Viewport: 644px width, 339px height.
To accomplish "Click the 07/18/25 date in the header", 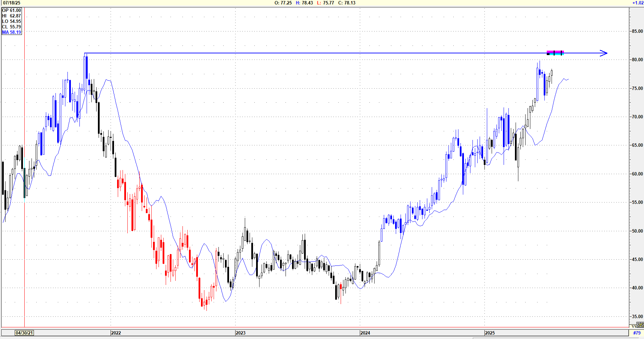I will coord(12,3).
